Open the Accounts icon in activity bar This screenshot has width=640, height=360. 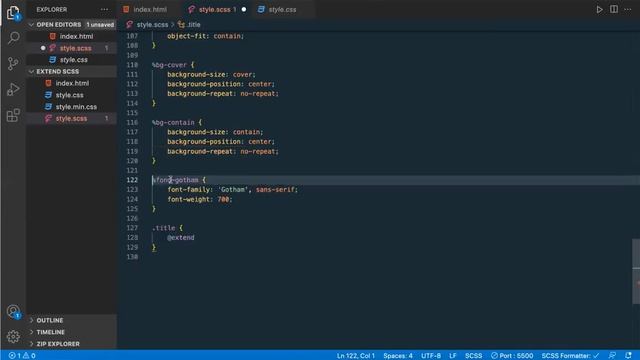[x=13, y=311]
